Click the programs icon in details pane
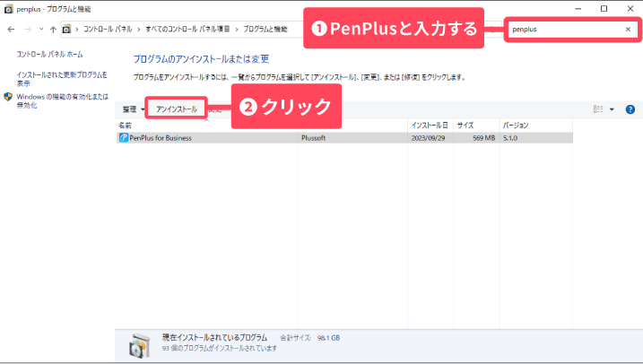The height and width of the screenshot is (364, 643). [140, 346]
